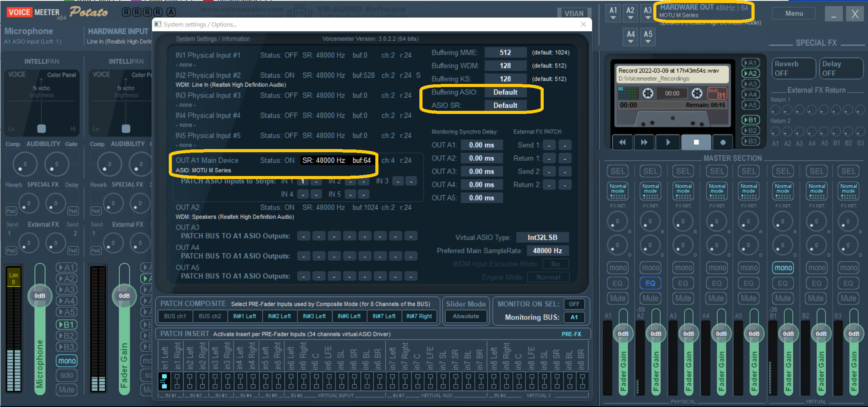The height and width of the screenshot is (407, 868).
Task: Mute the A1 master bus
Action: pos(617,299)
